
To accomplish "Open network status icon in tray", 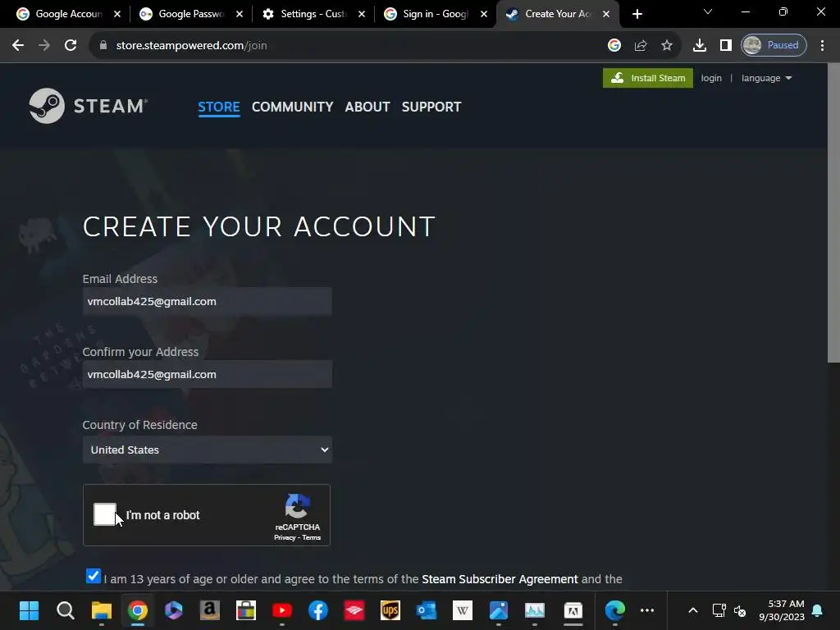I will click(x=719, y=610).
